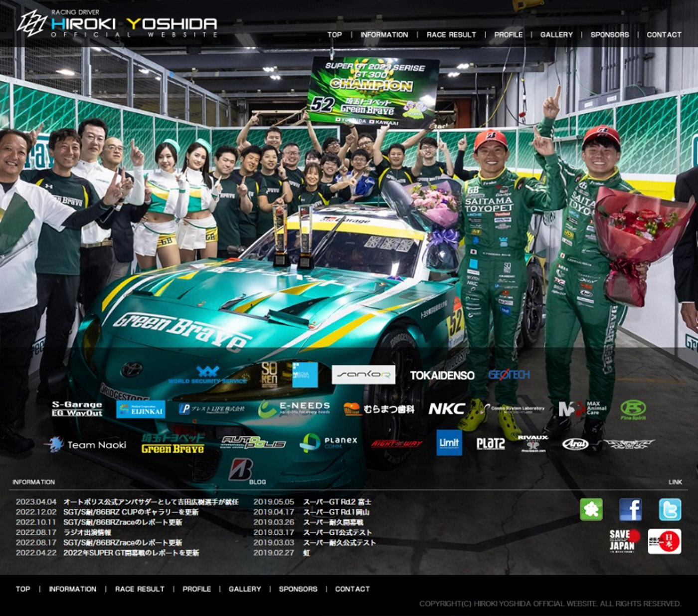Image resolution: width=698 pixels, height=616 pixels.
Task: Open the プレスト LIFE sponsor logo
Action: click(x=211, y=409)
